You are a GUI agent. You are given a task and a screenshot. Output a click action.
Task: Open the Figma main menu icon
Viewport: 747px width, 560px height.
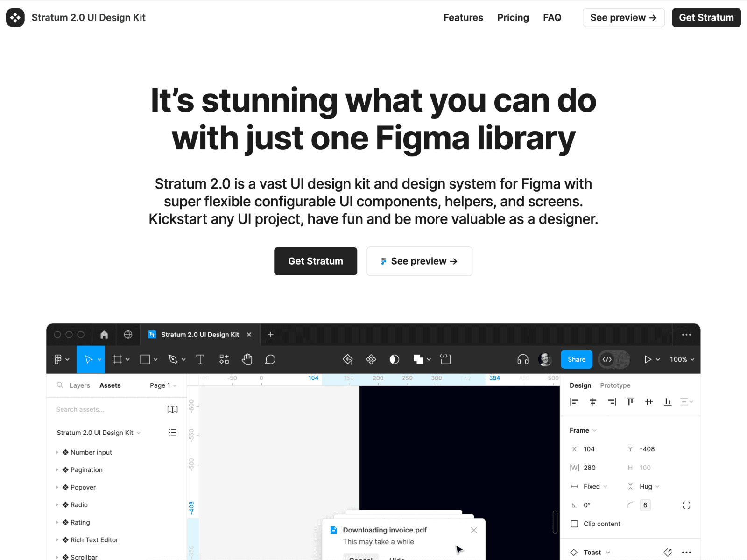(61, 359)
